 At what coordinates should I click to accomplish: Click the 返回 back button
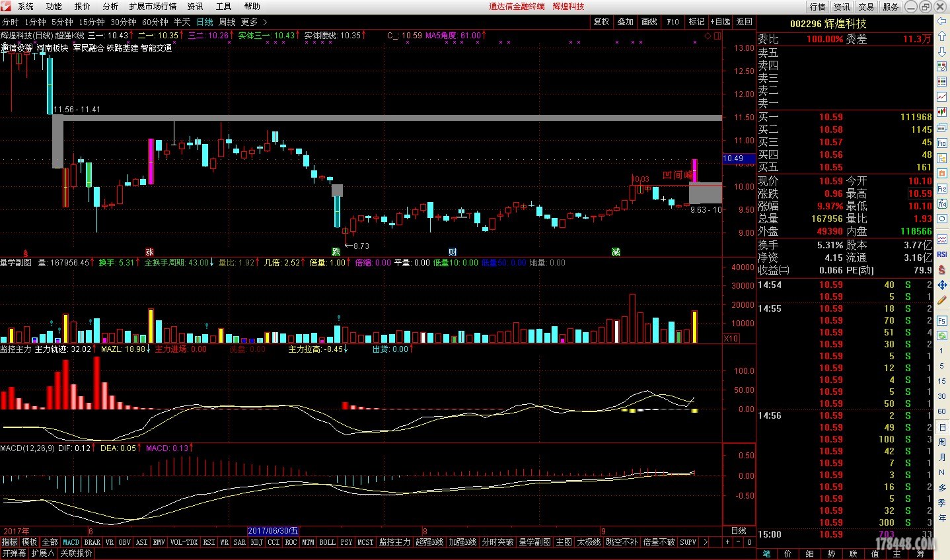coord(744,22)
